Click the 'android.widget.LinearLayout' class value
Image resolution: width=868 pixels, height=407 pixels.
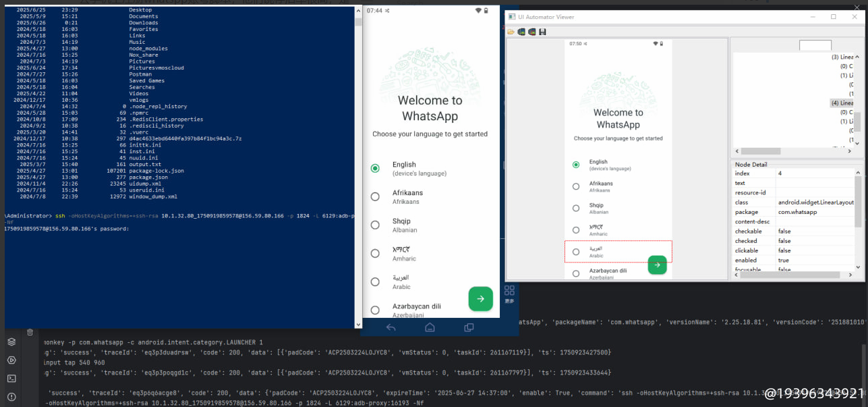(816, 202)
